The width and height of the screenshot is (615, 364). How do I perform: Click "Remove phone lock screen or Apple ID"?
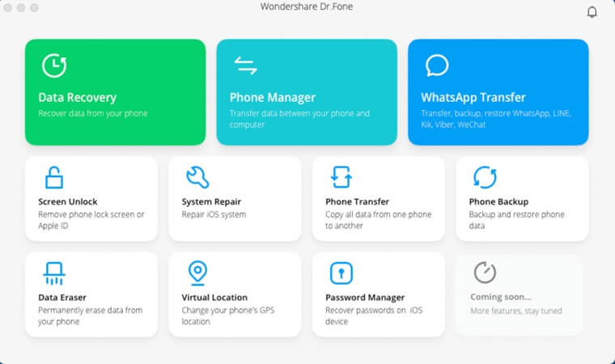coord(91,220)
